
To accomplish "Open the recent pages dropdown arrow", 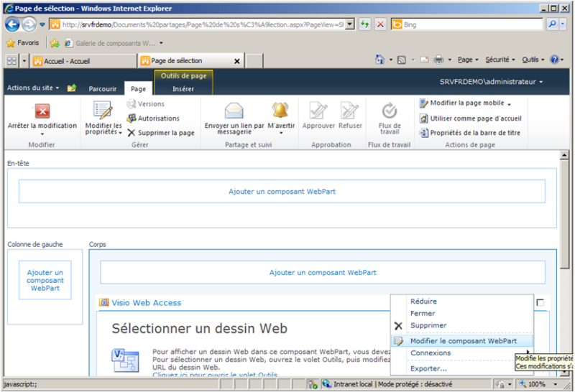I will [x=42, y=24].
